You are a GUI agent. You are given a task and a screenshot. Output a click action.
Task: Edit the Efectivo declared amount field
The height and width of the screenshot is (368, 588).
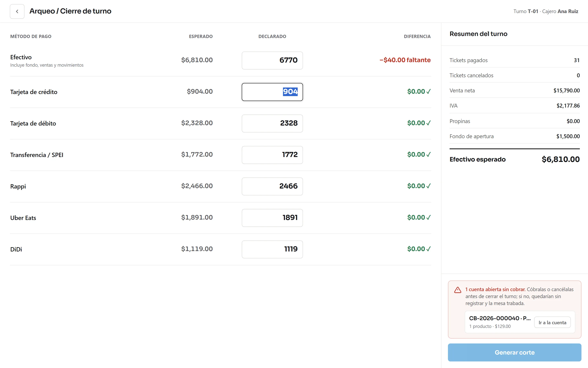click(x=272, y=60)
